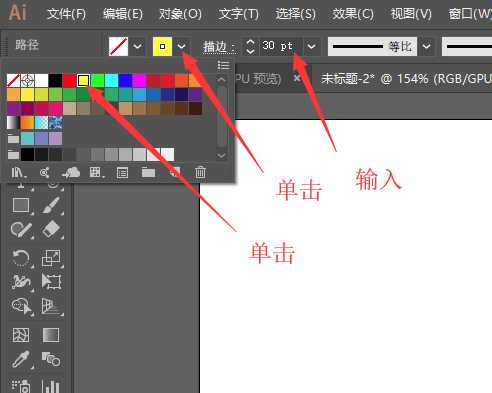Select the cyan swatch
The height and width of the screenshot is (393, 492).
(x=111, y=80)
